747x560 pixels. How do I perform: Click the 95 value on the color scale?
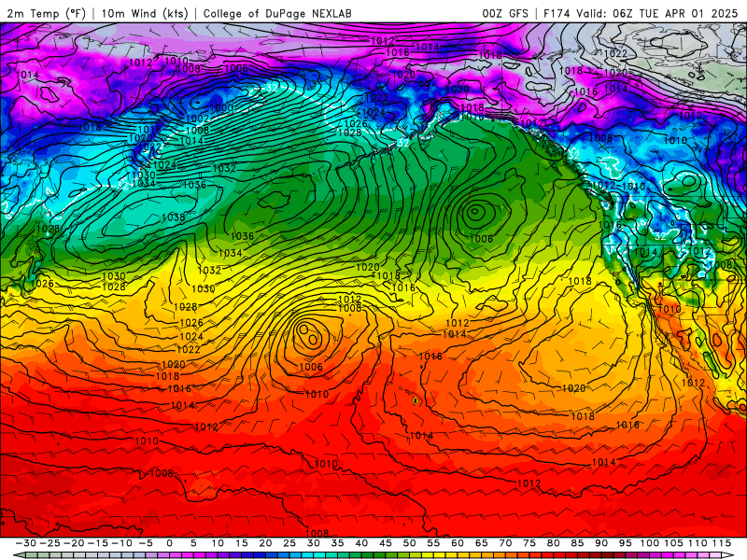(625, 543)
